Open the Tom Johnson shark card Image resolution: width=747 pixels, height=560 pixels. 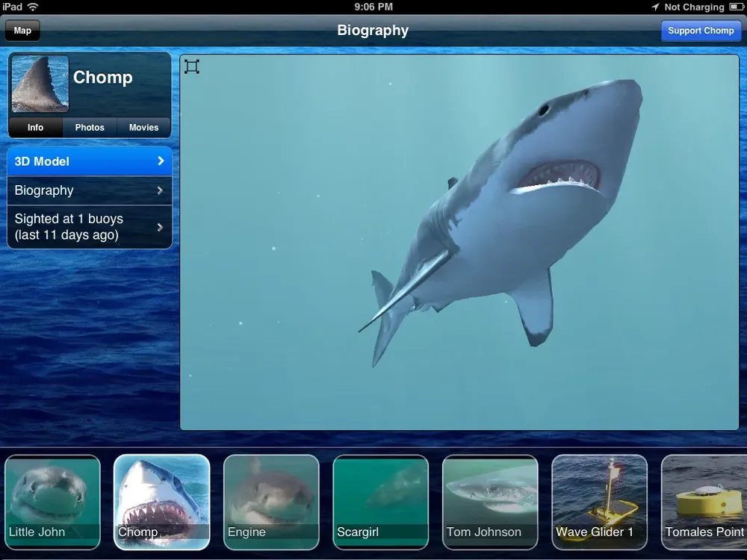pos(490,502)
